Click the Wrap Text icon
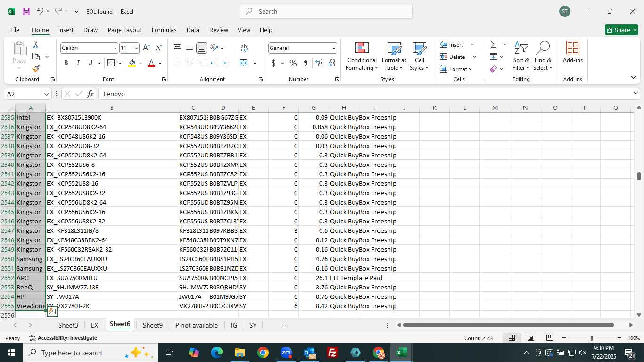This screenshot has width=644, height=362. tap(244, 48)
